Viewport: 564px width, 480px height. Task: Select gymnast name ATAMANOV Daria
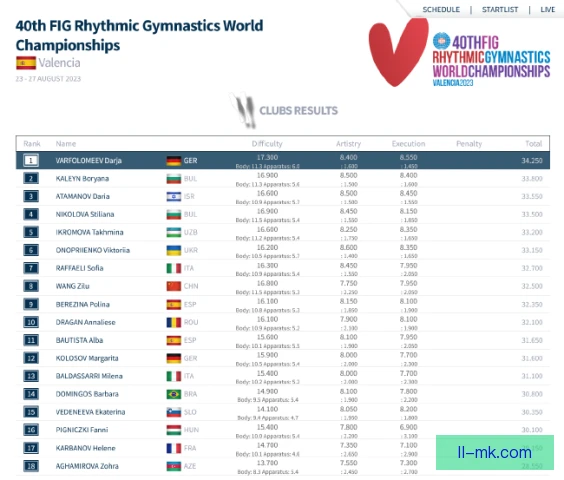coord(82,196)
